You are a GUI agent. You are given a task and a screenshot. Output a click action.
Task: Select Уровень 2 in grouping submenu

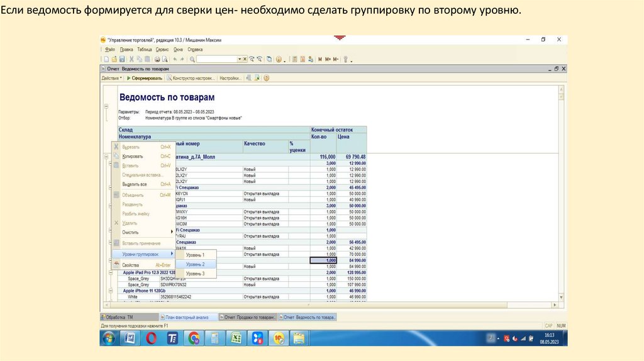[195, 264]
